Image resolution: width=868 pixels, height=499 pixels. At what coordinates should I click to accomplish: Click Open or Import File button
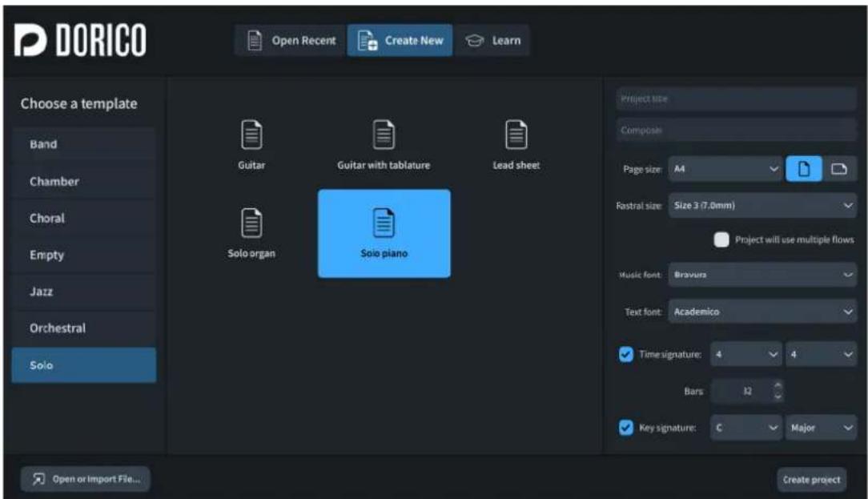coord(85,479)
